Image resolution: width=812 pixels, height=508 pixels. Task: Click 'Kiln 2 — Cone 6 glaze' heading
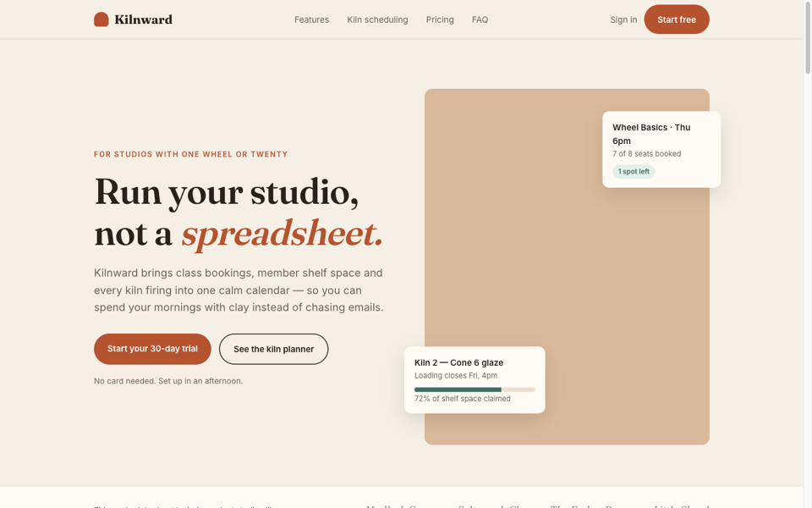(458, 363)
